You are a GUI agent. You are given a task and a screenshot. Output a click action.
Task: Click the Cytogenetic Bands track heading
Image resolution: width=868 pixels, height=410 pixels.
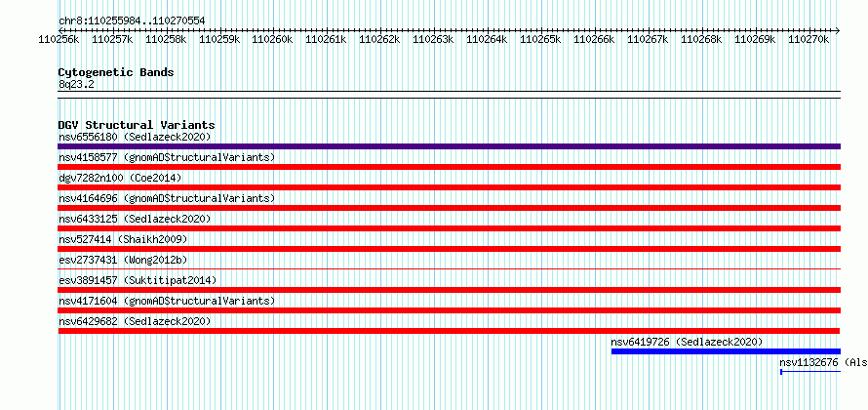(116, 72)
